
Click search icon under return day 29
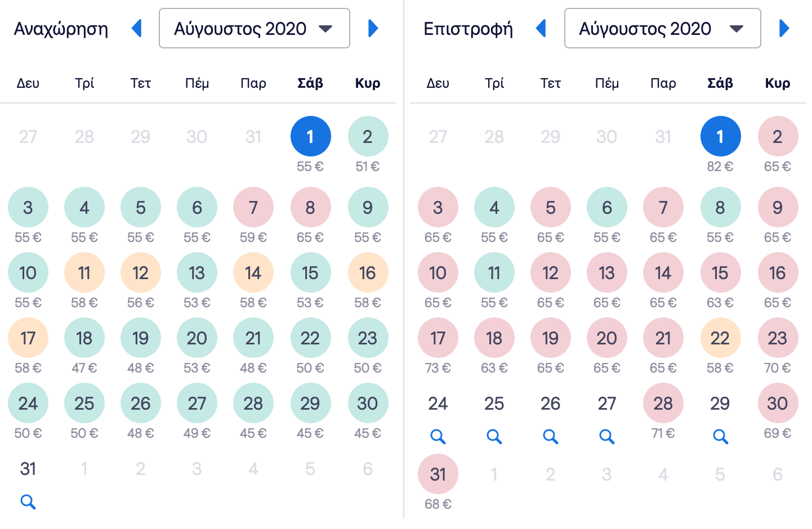pyautogui.click(x=720, y=437)
